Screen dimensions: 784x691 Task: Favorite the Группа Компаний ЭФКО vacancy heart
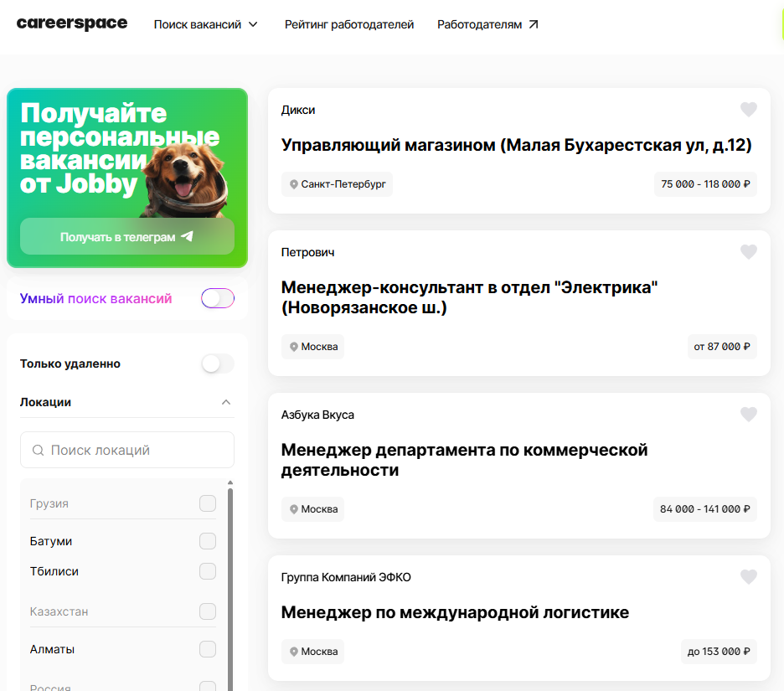pyautogui.click(x=749, y=576)
